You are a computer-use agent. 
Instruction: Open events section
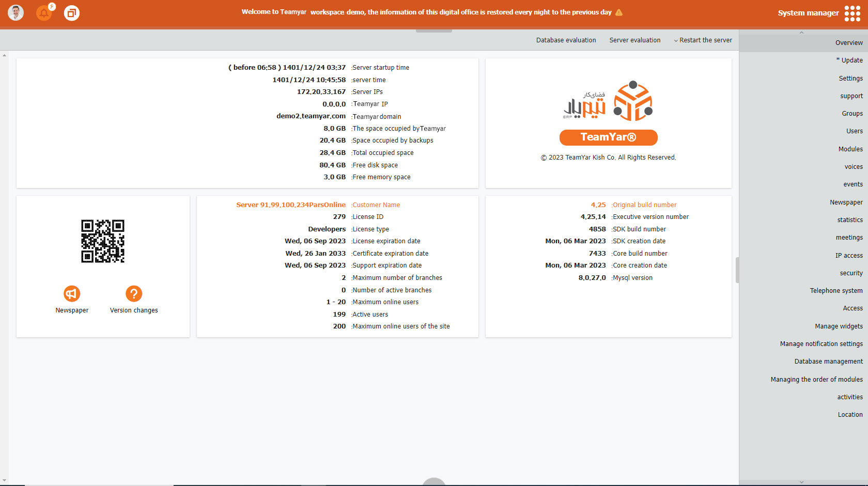coord(853,184)
